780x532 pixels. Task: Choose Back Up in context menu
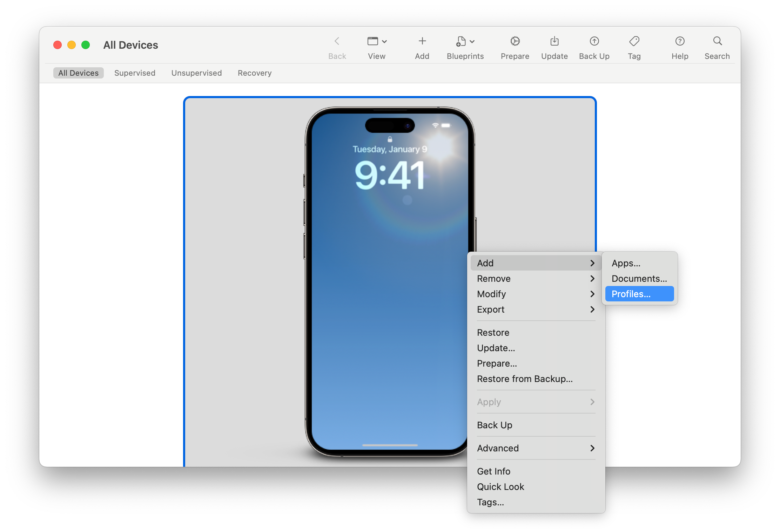tap(536, 425)
